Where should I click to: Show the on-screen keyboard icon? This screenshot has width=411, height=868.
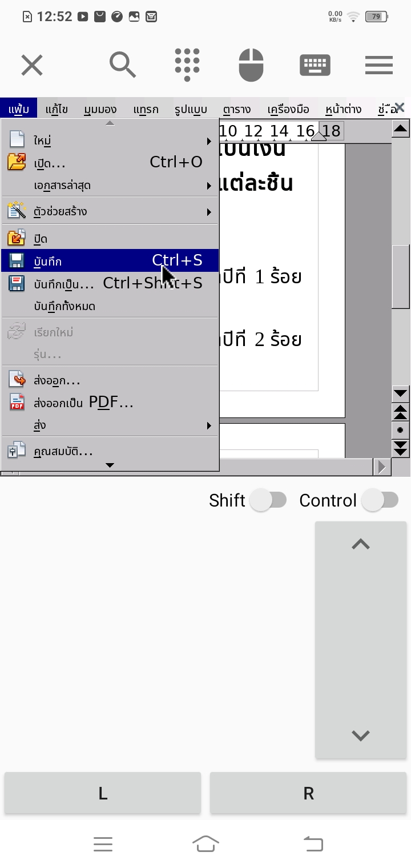(315, 65)
